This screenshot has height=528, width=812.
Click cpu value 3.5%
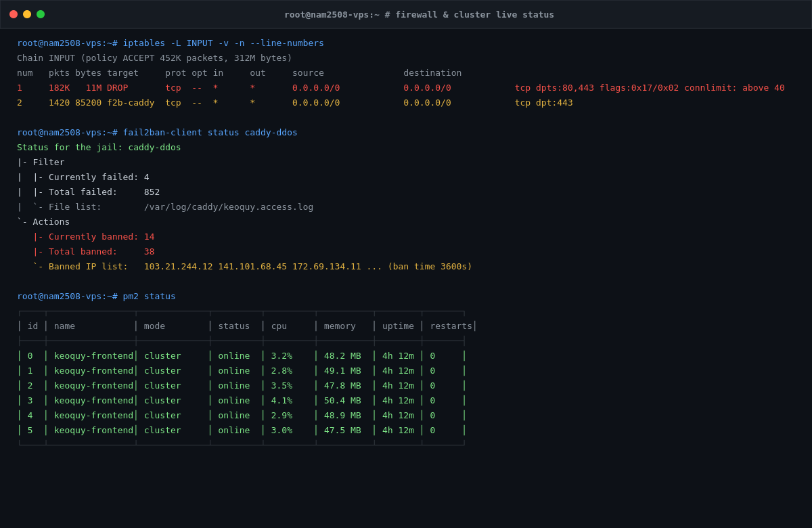(x=281, y=386)
